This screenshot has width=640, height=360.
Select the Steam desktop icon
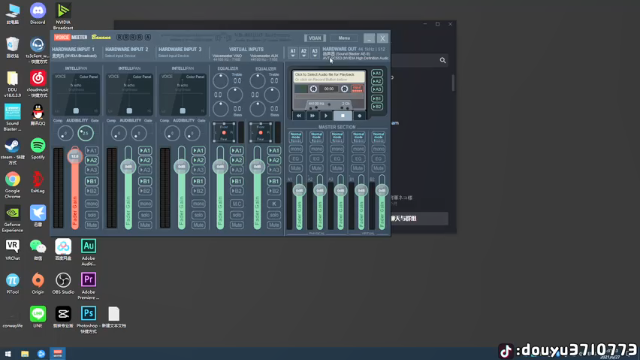click(x=12, y=151)
